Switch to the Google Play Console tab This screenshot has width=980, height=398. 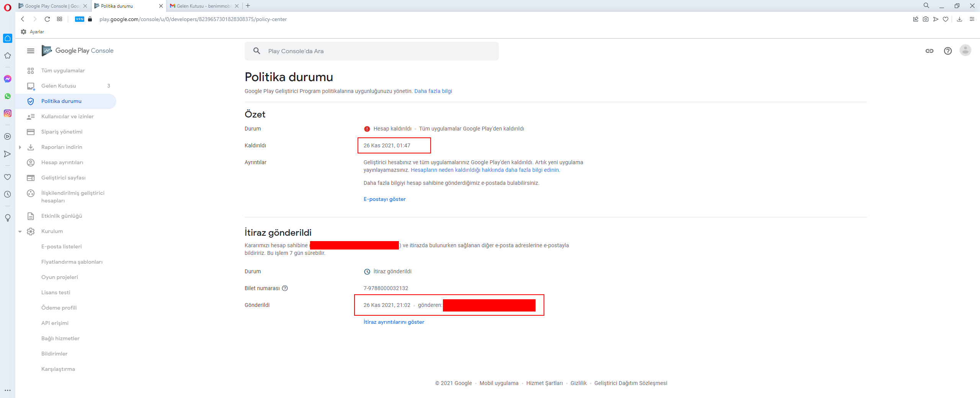coord(53,6)
